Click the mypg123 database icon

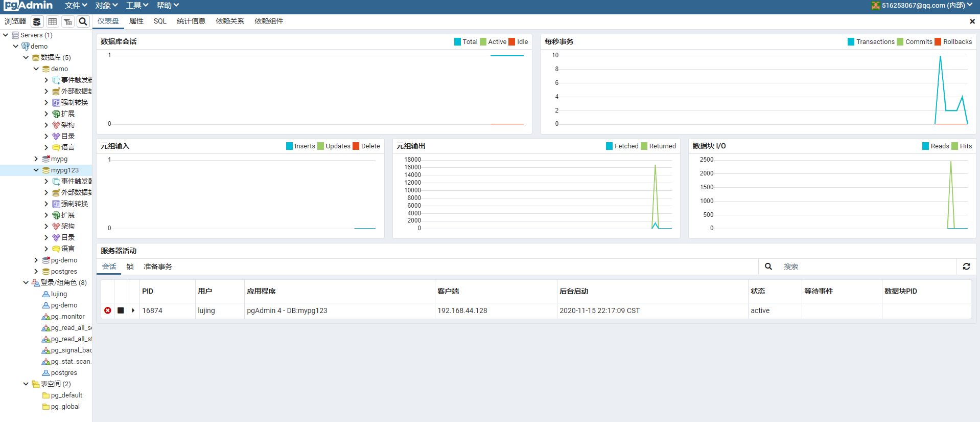46,170
